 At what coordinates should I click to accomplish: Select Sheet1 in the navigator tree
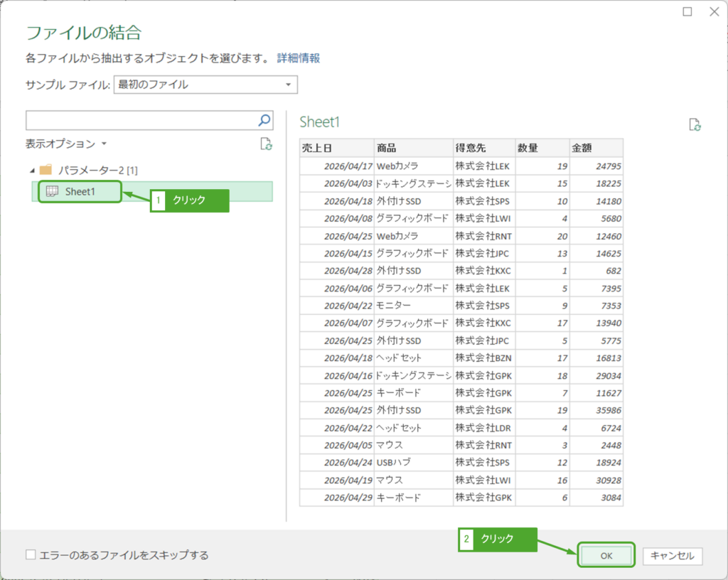(80, 191)
